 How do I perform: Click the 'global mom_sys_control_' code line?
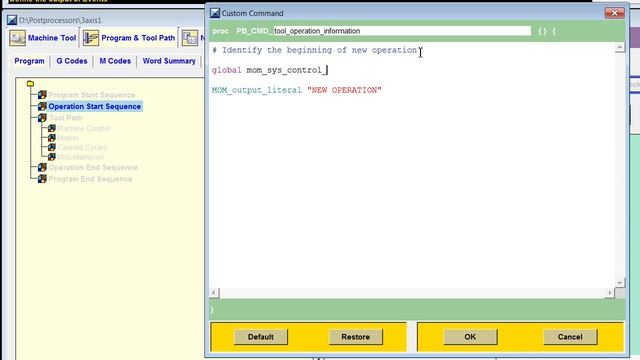click(x=269, y=70)
